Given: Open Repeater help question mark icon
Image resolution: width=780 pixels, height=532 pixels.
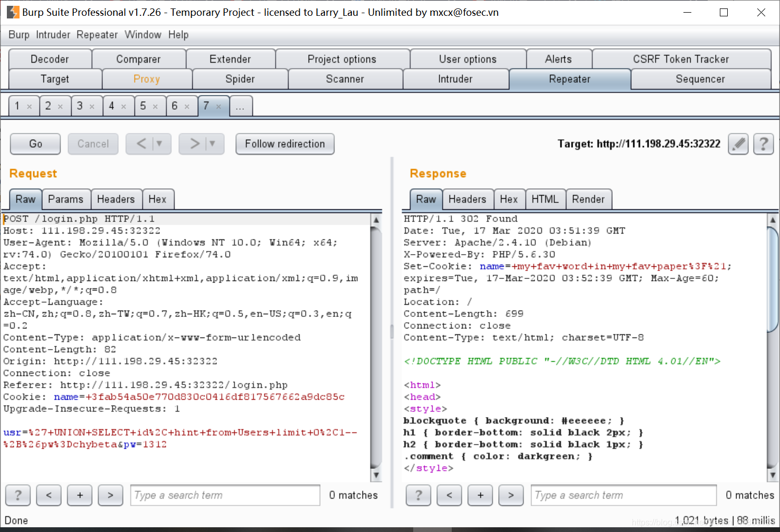Looking at the screenshot, I should [x=763, y=144].
